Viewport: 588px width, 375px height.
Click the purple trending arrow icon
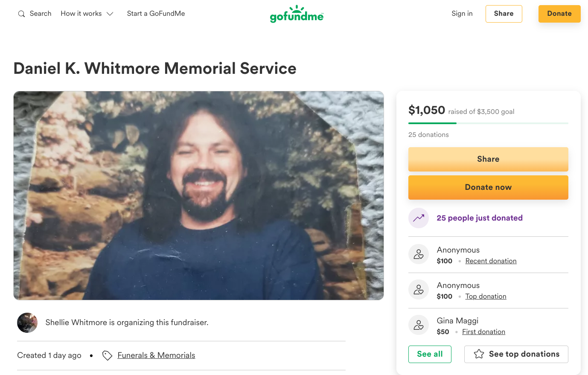tap(419, 218)
